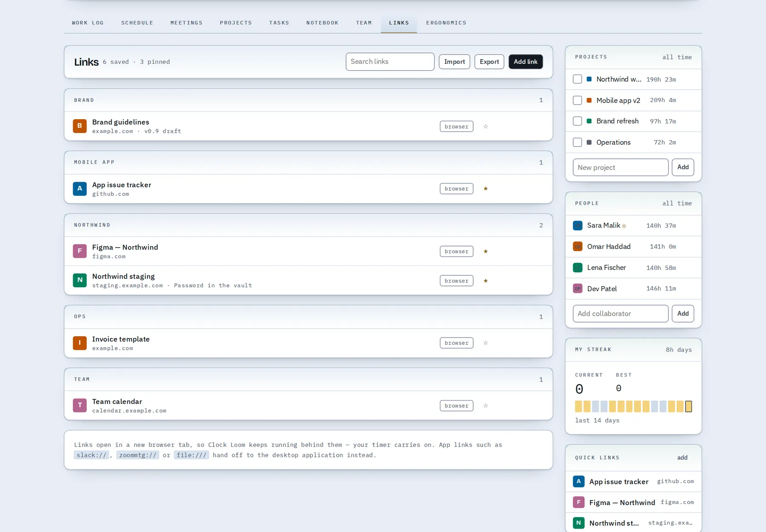
Task: Click the Export button
Action: (x=489, y=62)
